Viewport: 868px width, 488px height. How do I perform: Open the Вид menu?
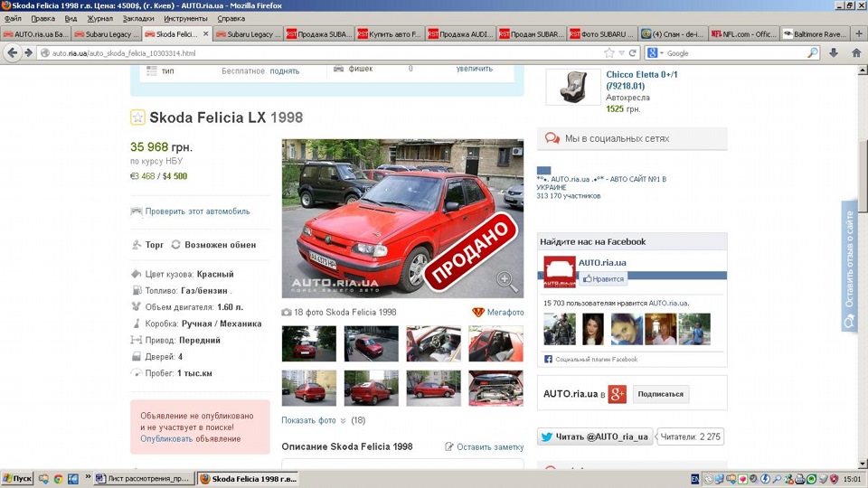[71, 19]
